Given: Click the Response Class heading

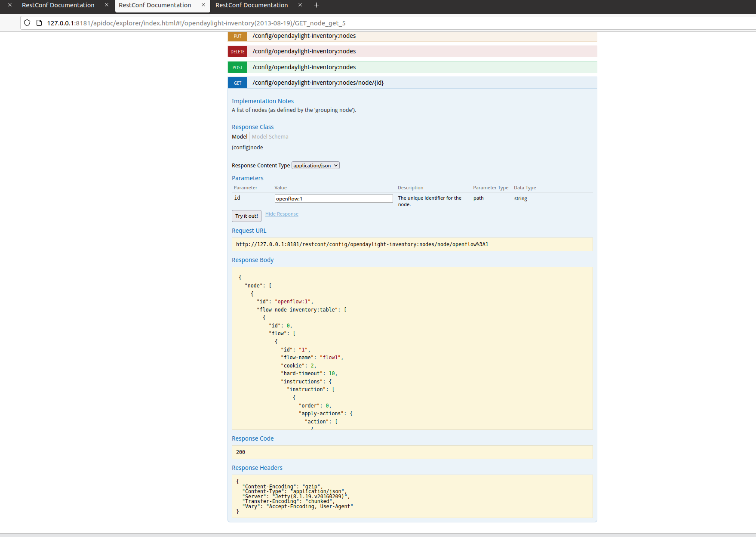Looking at the screenshot, I should (252, 127).
